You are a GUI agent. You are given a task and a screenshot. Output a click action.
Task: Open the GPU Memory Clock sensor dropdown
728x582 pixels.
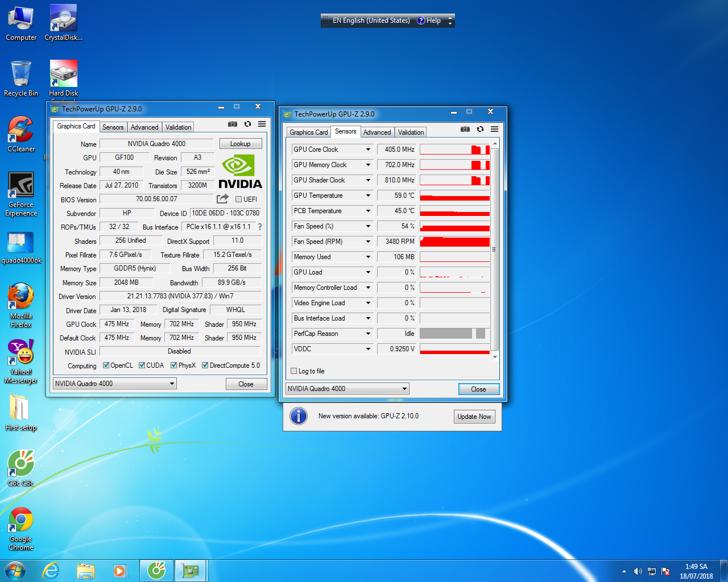click(x=368, y=165)
